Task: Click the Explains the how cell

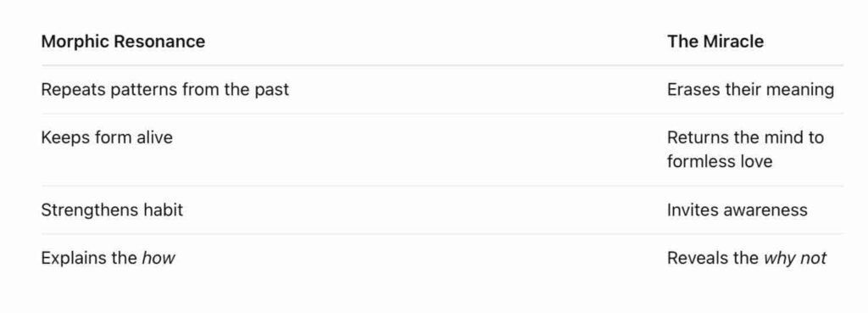Action: point(108,258)
